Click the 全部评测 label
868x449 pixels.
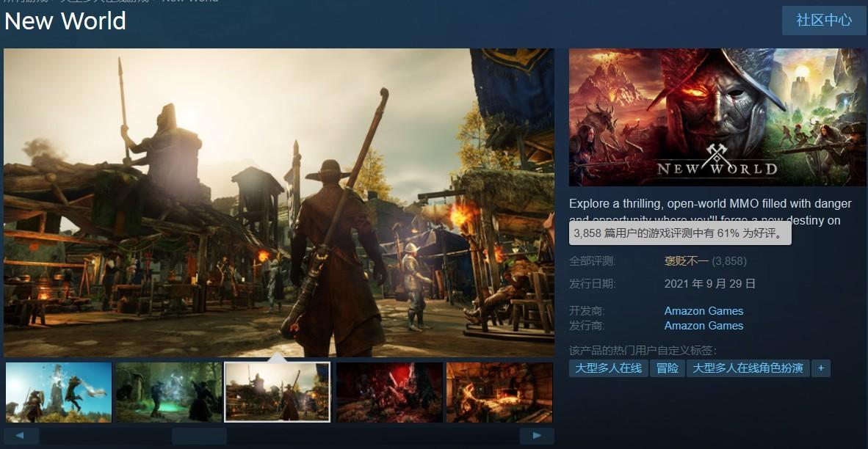coord(593,261)
